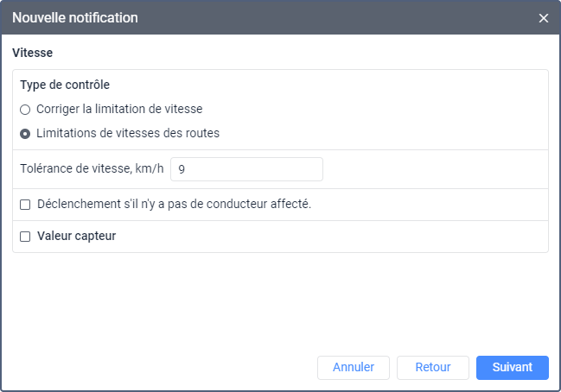Click the blank area below the Valeur capteur panel
Image resolution: width=561 pixels, height=392 pixels.
(x=280, y=302)
